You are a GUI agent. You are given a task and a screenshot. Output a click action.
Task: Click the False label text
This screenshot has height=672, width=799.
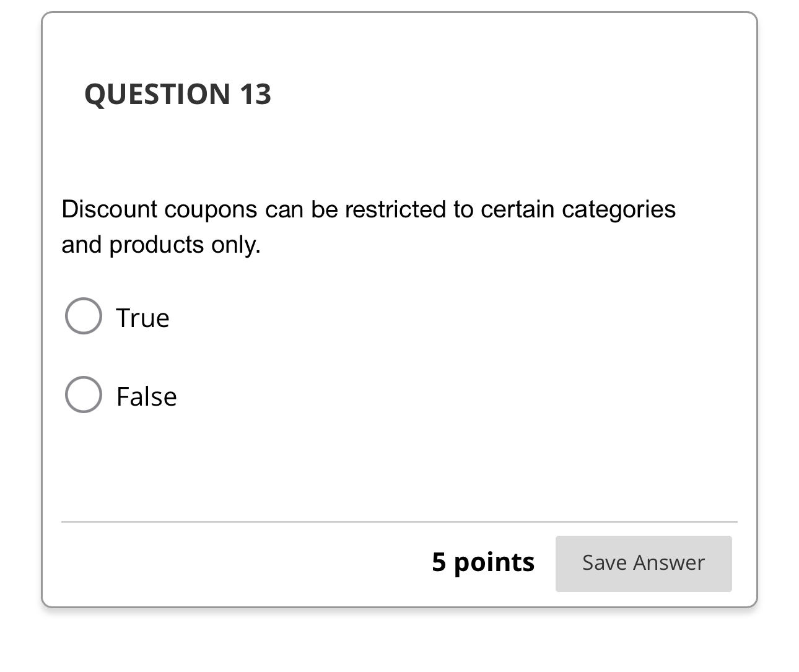point(146,396)
